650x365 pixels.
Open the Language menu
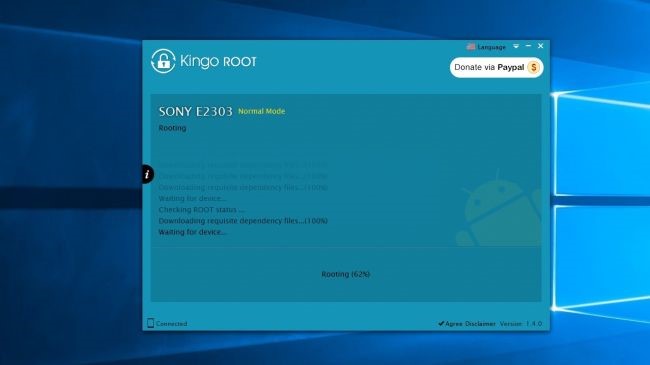pyautogui.click(x=491, y=47)
